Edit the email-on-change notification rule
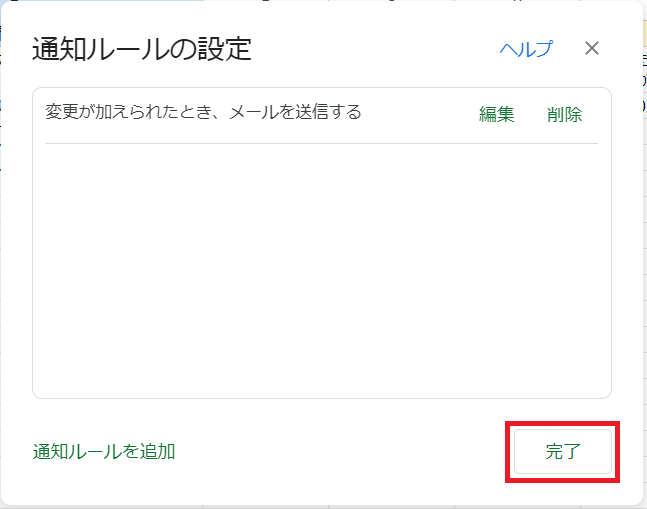The width and height of the screenshot is (647, 509). click(x=497, y=114)
